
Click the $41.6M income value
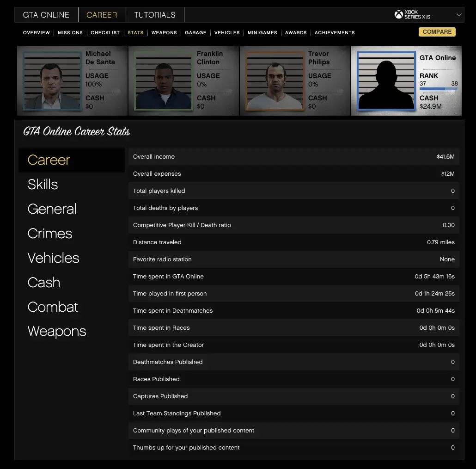point(445,157)
